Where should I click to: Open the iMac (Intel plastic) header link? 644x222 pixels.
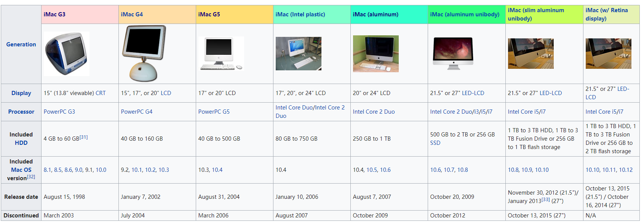(x=300, y=14)
